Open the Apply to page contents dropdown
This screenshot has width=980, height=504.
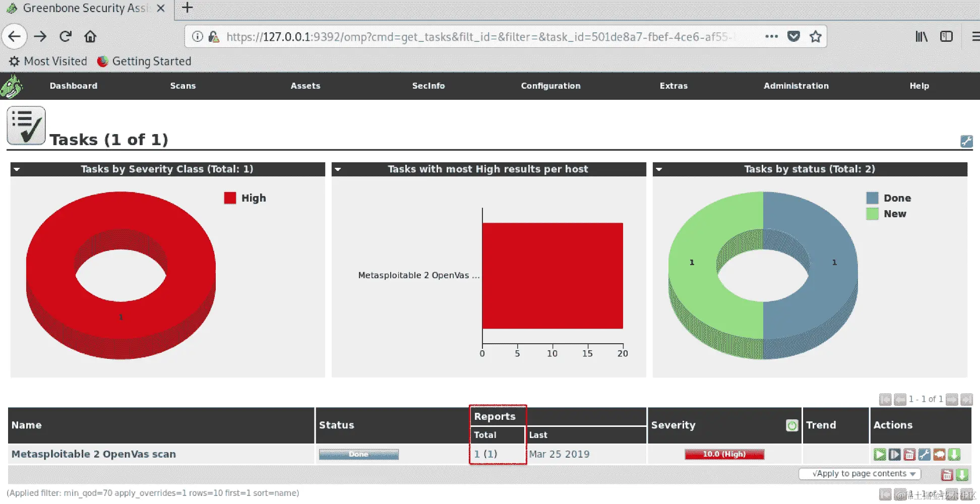tap(860, 474)
